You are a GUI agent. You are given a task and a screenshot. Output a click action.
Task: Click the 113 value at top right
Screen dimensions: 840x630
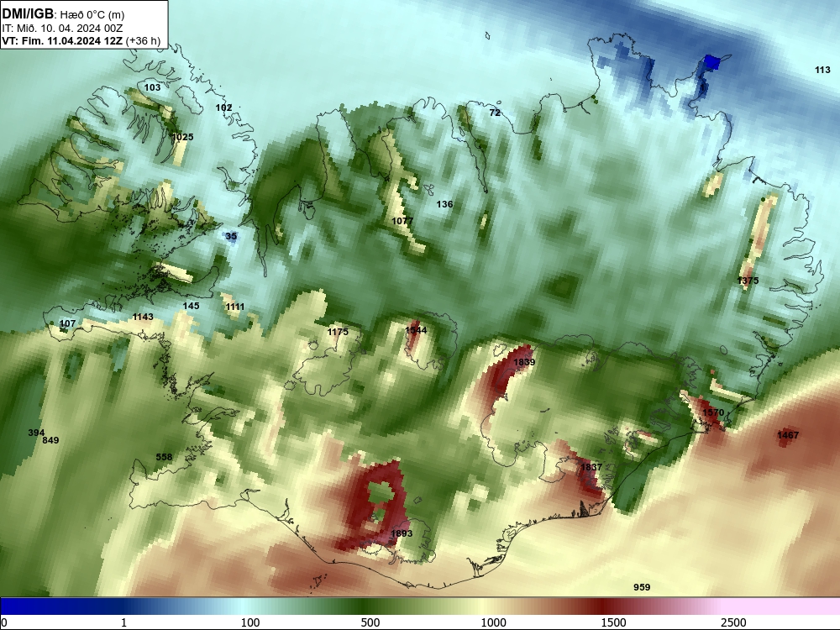tap(823, 70)
